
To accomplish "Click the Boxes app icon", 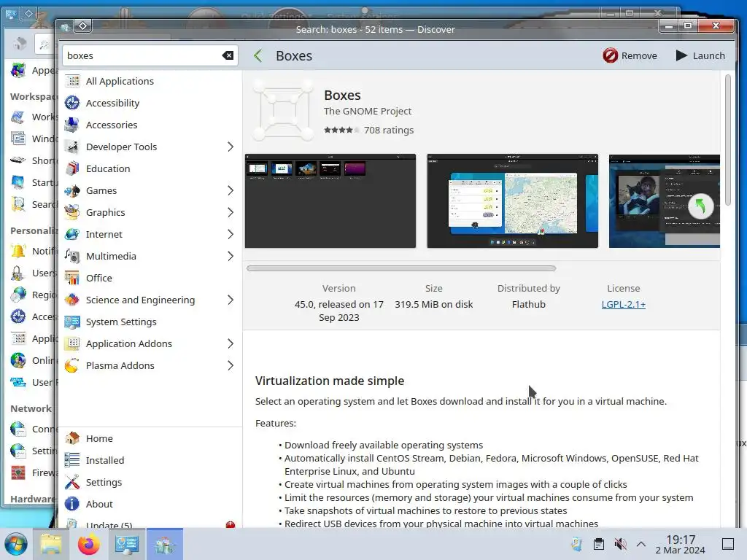I will click(x=283, y=110).
